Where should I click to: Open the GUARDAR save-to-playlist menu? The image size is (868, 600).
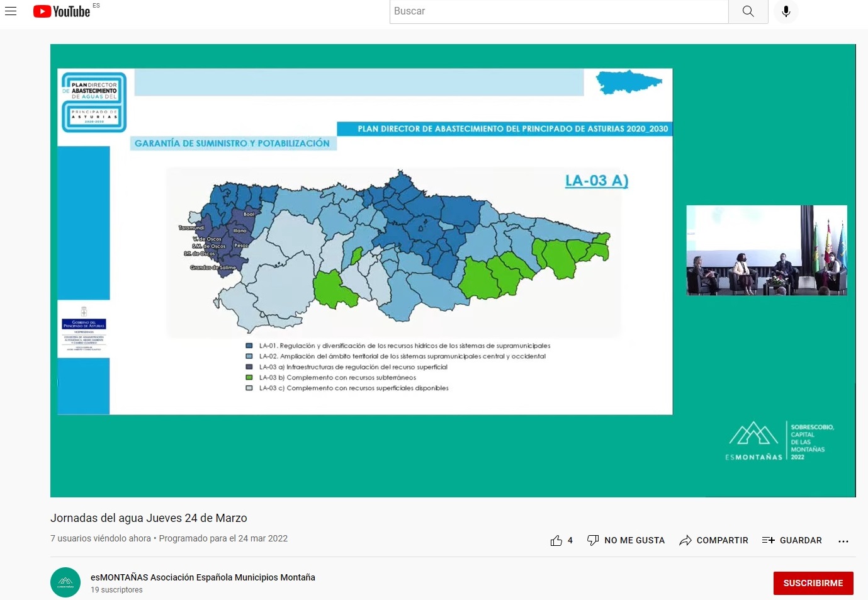[x=792, y=540]
